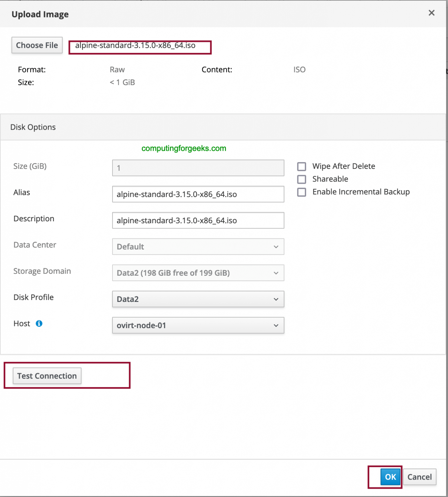Click the Host information info icon
448x497 pixels.
[39, 323]
